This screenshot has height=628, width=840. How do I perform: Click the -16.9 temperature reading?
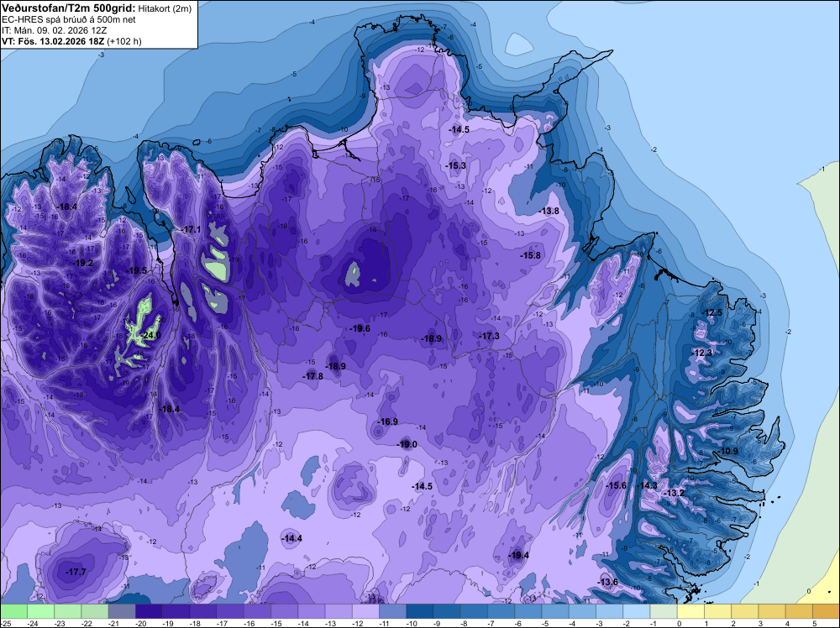(387, 421)
